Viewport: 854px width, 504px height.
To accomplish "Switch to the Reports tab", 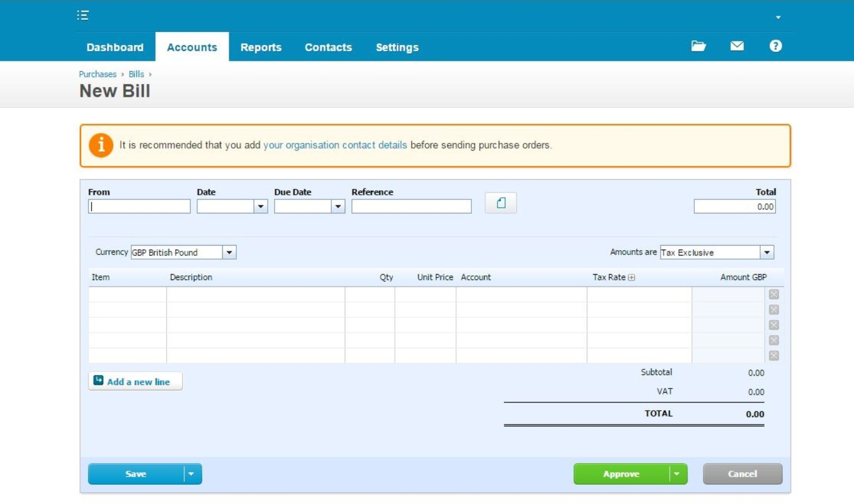I will (x=261, y=47).
